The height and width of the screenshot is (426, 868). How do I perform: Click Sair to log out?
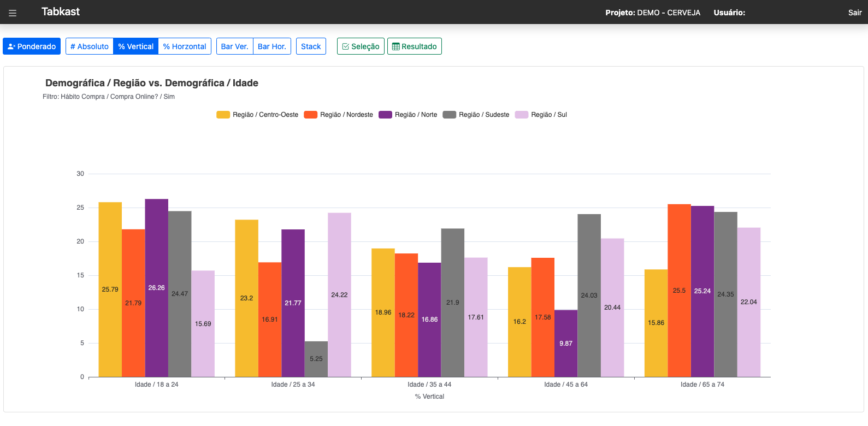pos(855,13)
